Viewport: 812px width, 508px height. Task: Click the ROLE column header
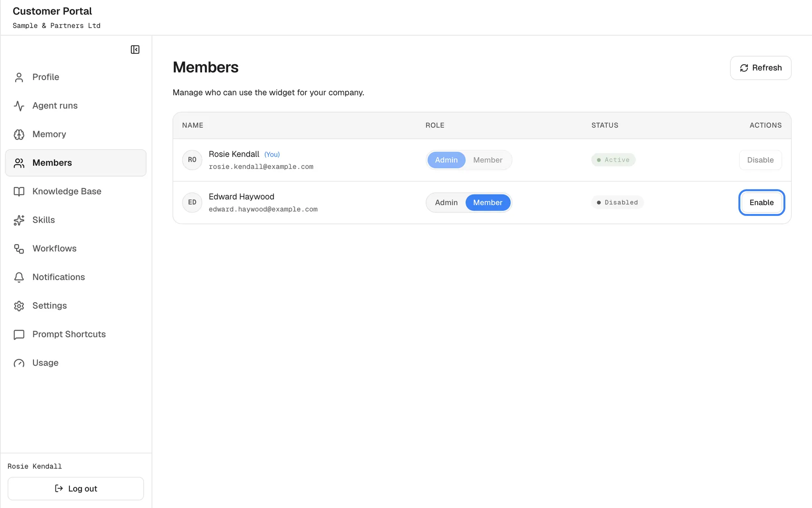click(435, 125)
